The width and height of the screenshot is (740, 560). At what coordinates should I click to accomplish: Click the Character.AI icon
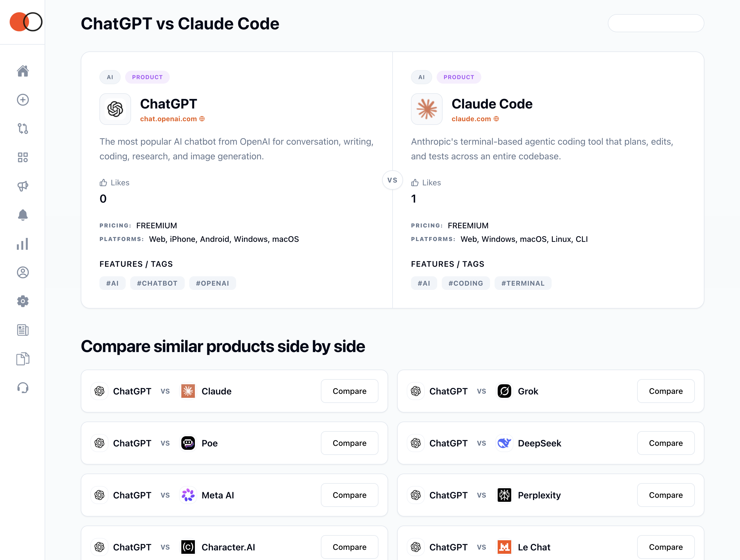[188, 547]
